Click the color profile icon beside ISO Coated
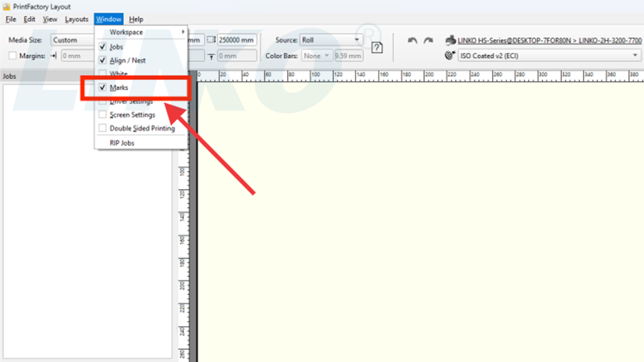The width and height of the screenshot is (644, 362). coord(450,55)
